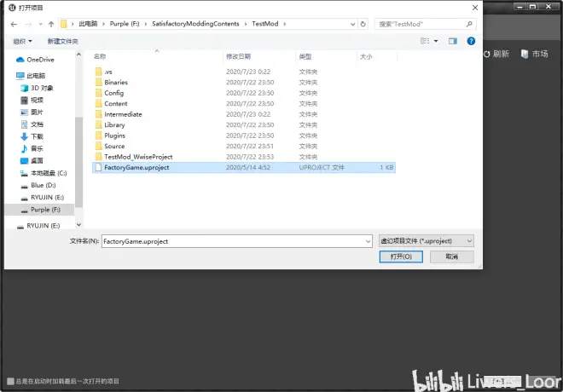The image size is (563, 392).
Task: Toggle the preview pane icon
Action: point(453,41)
